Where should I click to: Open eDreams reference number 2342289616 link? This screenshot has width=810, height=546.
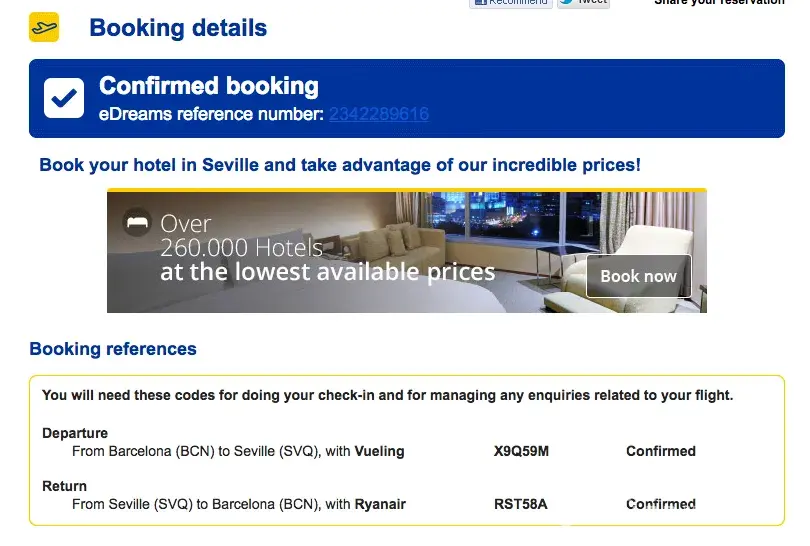coord(378,114)
